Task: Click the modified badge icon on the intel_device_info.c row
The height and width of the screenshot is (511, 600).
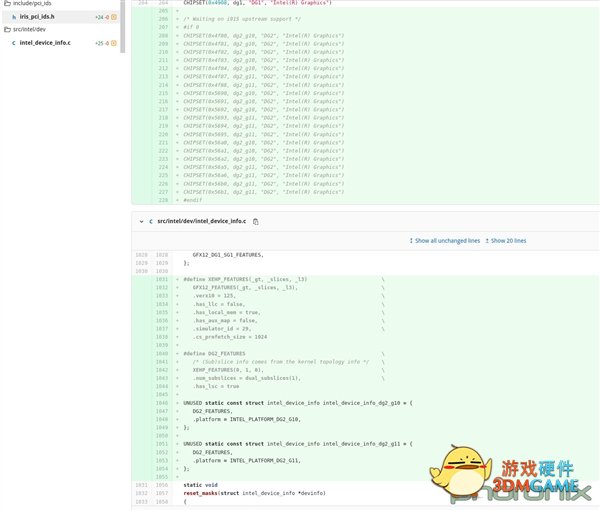Action: (x=114, y=43)
